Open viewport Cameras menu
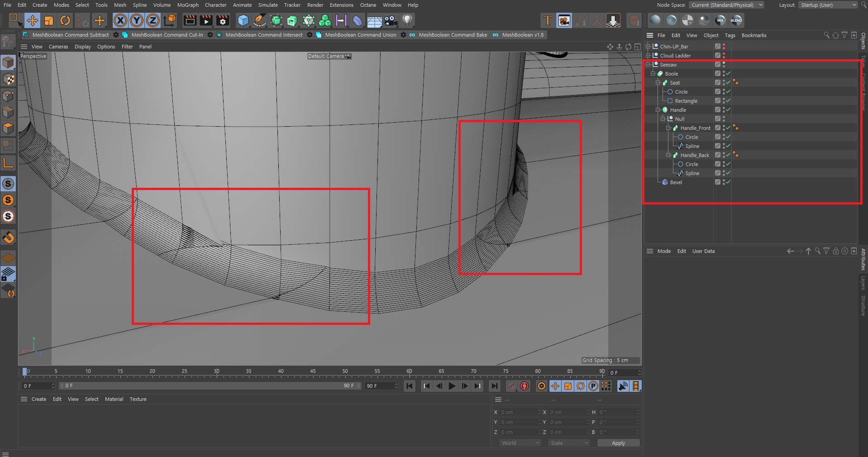The width and height of the screenshot is (868, 457). [x=58, y=47]
